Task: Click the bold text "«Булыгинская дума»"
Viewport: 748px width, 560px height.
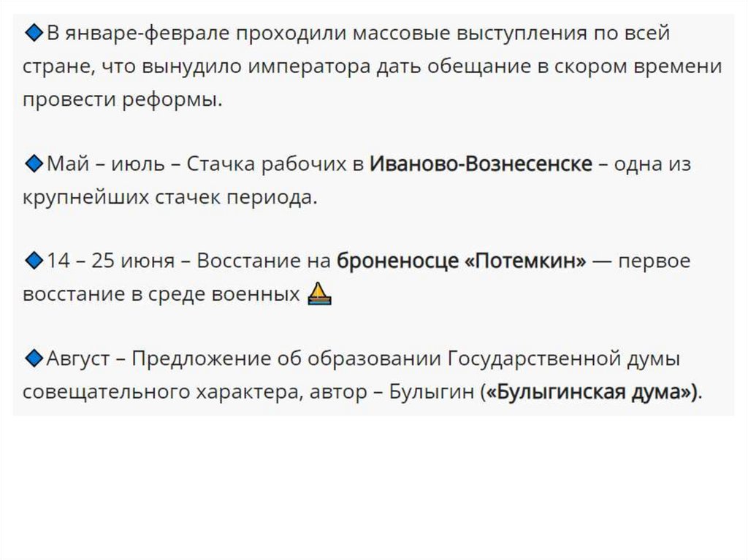Action: pyautogui.click(x=592, y=392)
